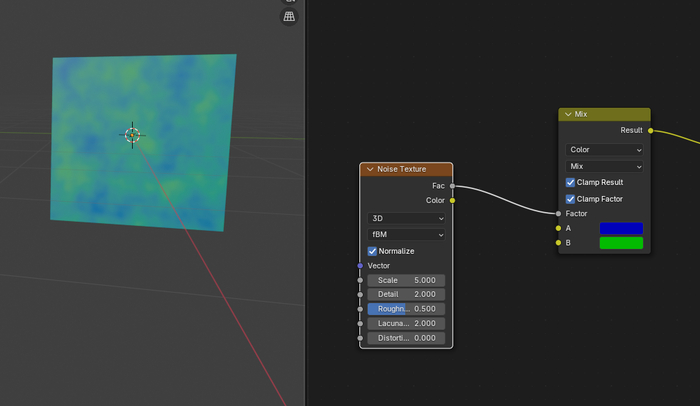Click the B input socket on Mix node
700x406 pixels.
559,243
